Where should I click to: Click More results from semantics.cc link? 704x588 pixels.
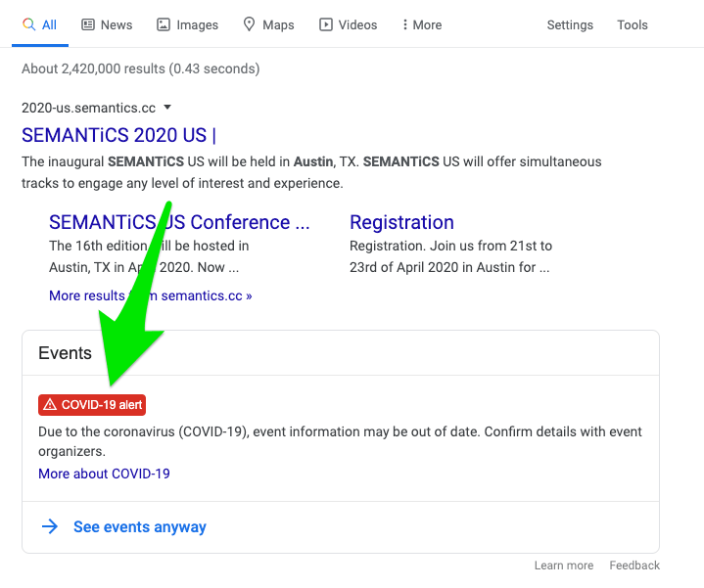point(151,295)
